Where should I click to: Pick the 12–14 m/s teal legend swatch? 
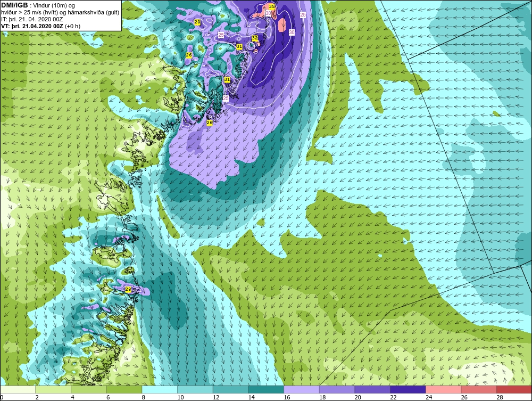pyautogui.click(x=230, y=389)
